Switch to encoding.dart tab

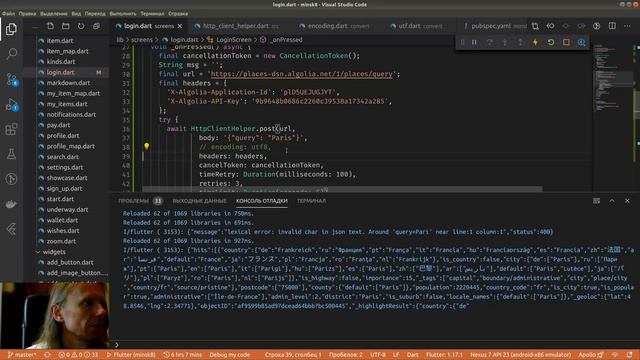[334, 26]
